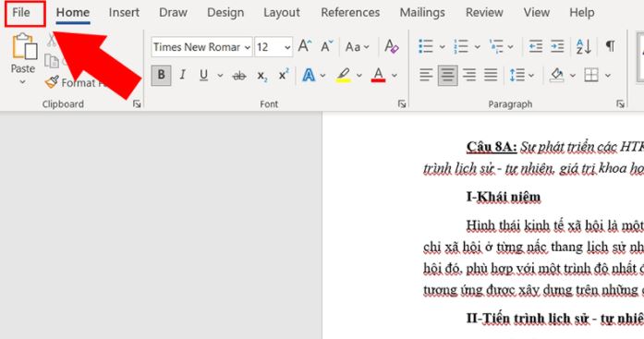Open the File tab
The width and height of the screenshot is (644, 339).
[21, 13]
